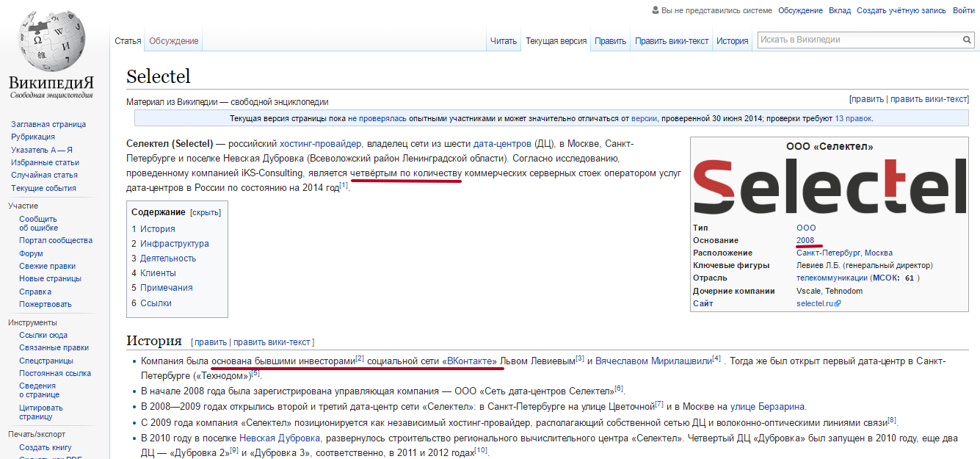Click the «МСОК» link in infobox

coord(884,278)
